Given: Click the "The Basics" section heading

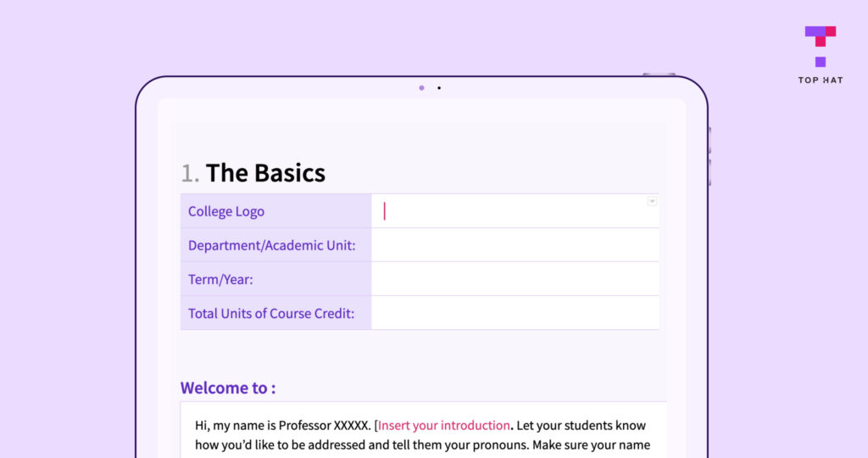Looking at the screenshot, I should pos(265,173).
